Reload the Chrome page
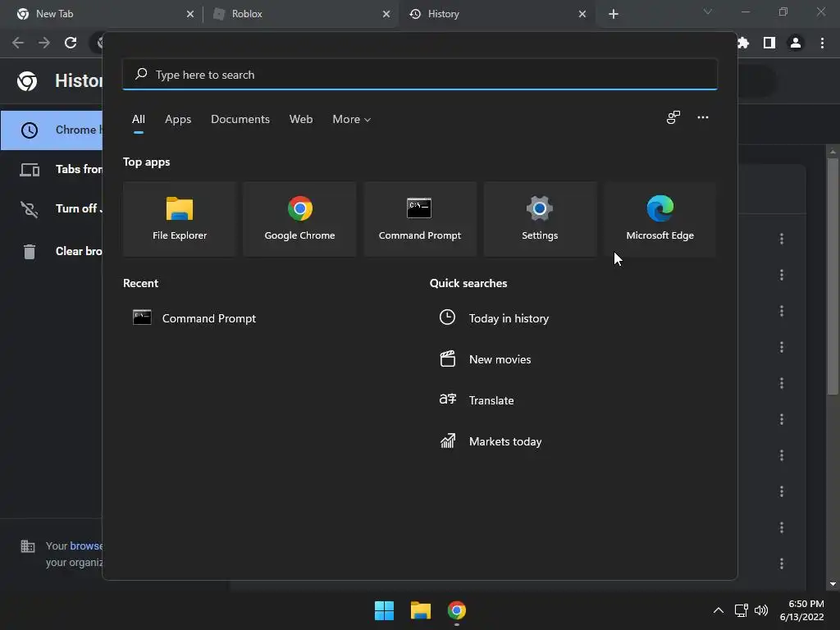Image resolution: width=840 pixels, height=630 pixels. 71,43
